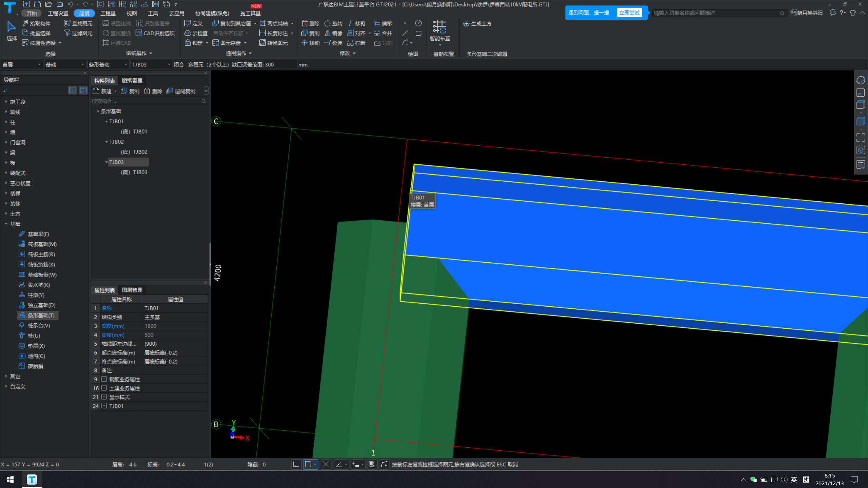This screenshot has height=488, width=868.
Task: Expand 土建业务属性 property group
Action: (x=104, y=388)
